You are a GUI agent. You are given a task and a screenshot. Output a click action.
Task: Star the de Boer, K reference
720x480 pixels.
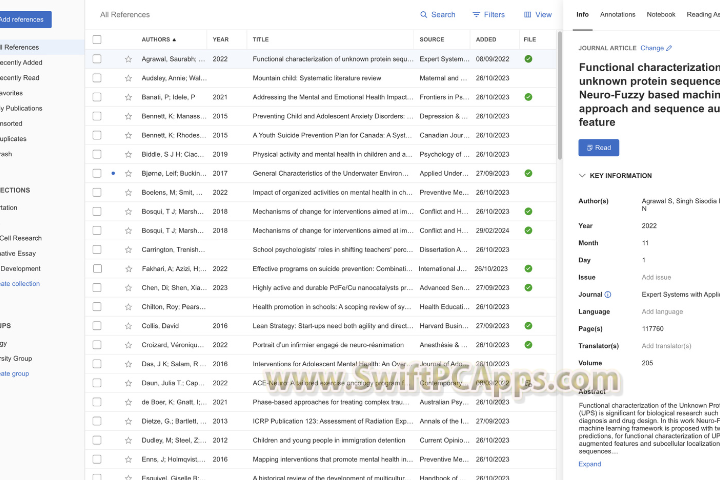coord(129,402)
